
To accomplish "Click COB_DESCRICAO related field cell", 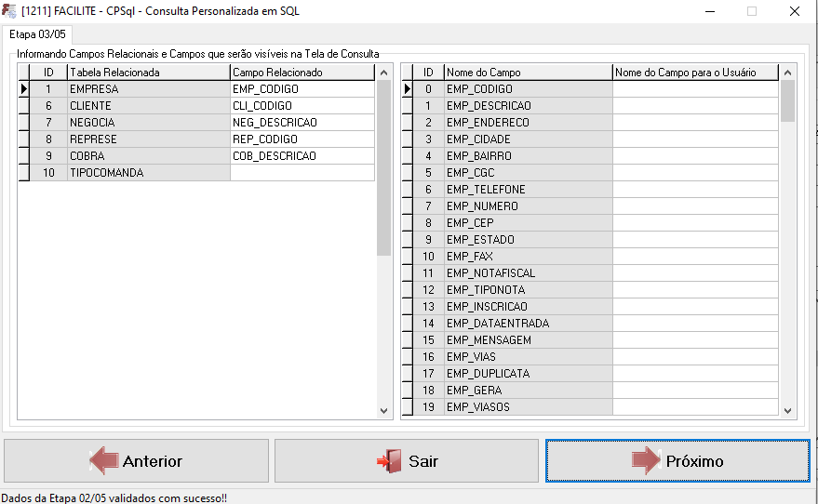I will 302,156.
